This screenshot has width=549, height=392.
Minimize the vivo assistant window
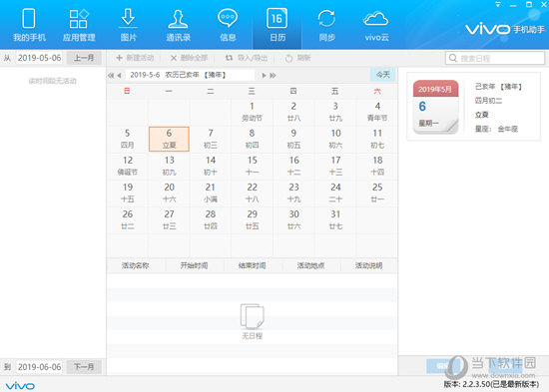(513, 5)
